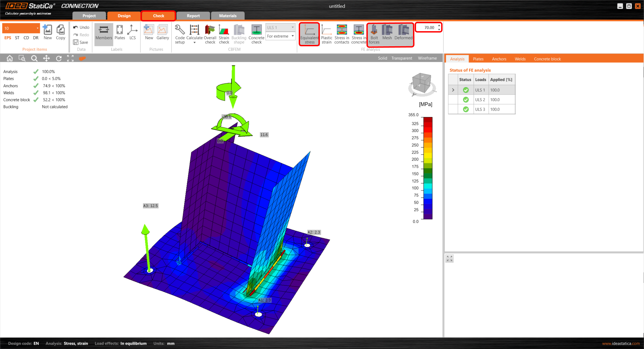
Task: Display Plastic strain results
Action: point(326,34)
